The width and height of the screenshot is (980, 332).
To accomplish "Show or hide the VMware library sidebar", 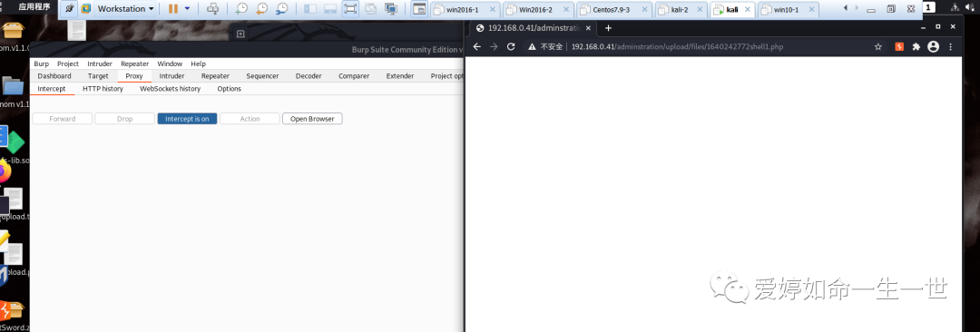I will pyautogui.click(x=310, y=9).
